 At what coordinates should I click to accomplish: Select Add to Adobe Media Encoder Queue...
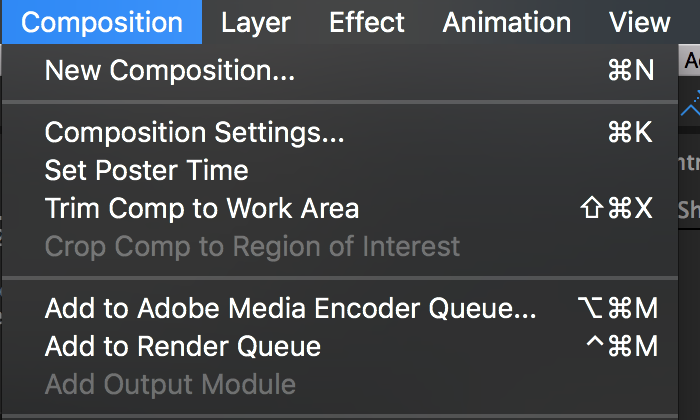pos(290,309)
